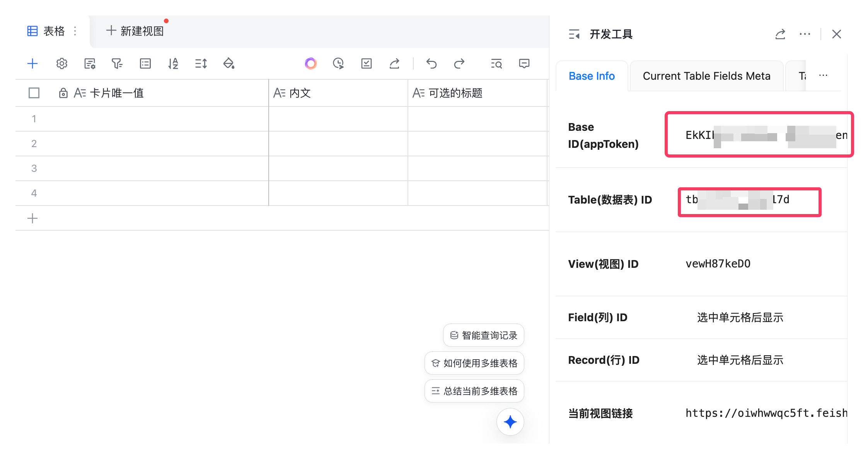Open view settings gear icon
The width and height of the screenshot is (868, 459).
pos(62,63)
